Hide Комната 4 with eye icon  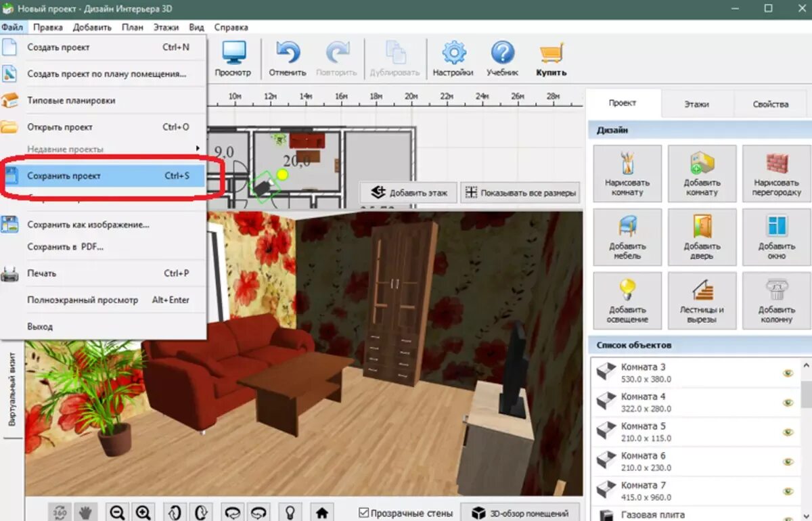788,403
